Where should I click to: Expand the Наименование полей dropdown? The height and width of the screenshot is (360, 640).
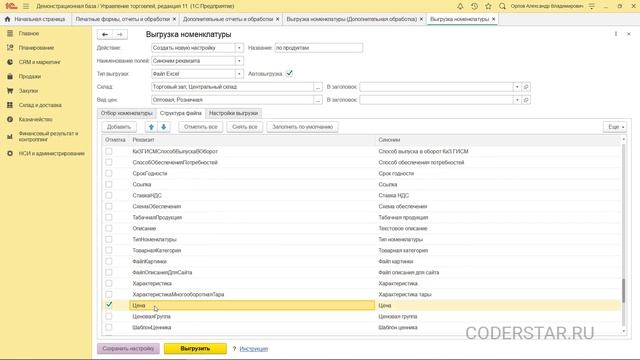point(239,61)
